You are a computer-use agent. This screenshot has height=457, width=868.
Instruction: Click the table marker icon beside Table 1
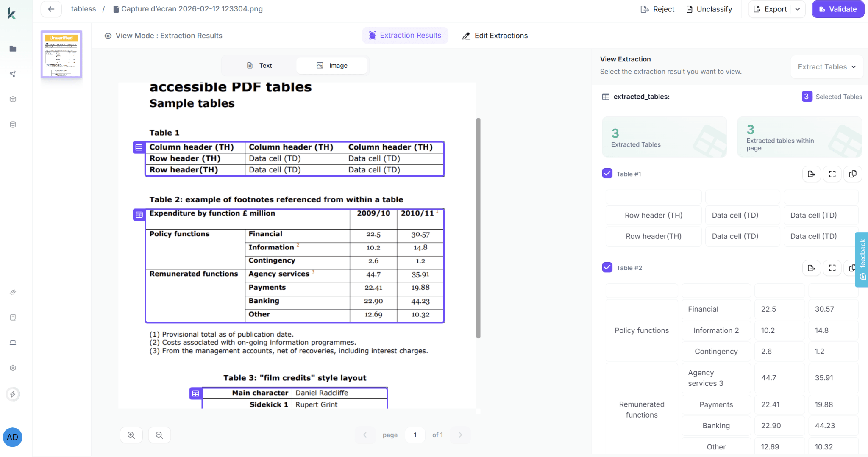(139, 147)
